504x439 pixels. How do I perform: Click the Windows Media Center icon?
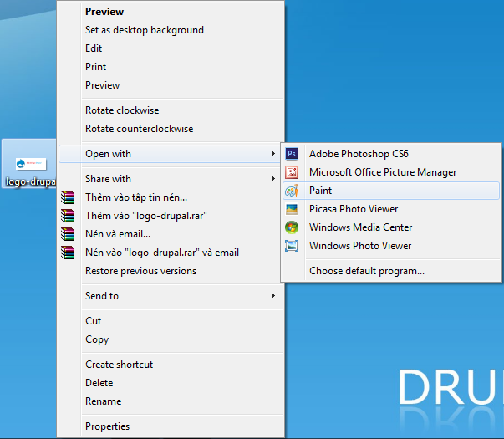[x=292, y=227]
